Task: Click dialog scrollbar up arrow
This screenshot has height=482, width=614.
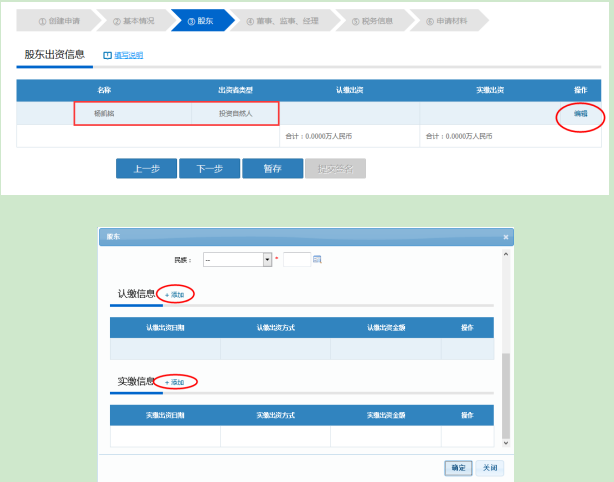Action: click(x=506, y=254)
